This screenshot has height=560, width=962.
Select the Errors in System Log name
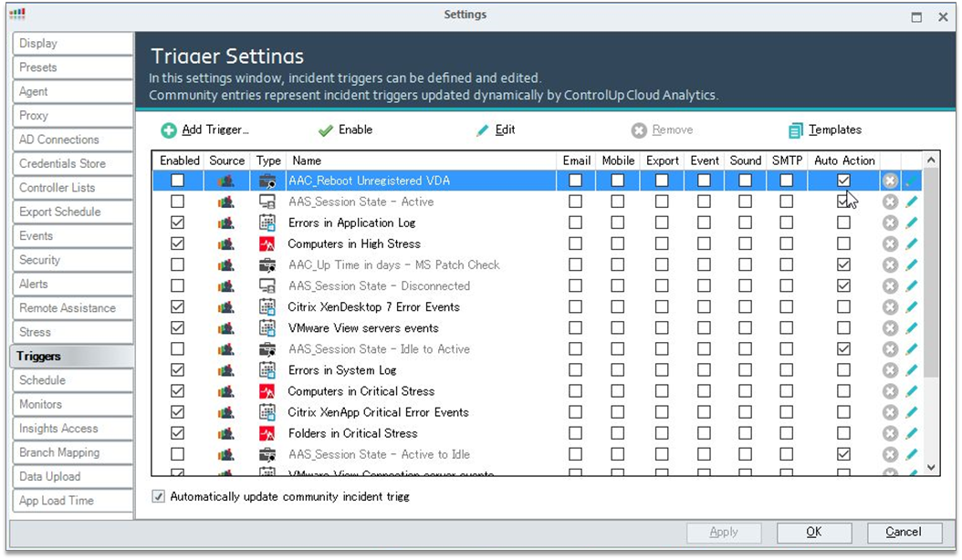point(341,370)
